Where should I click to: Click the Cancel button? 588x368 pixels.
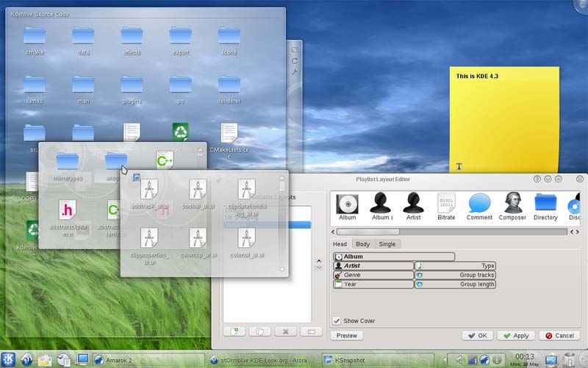(559, 336)
